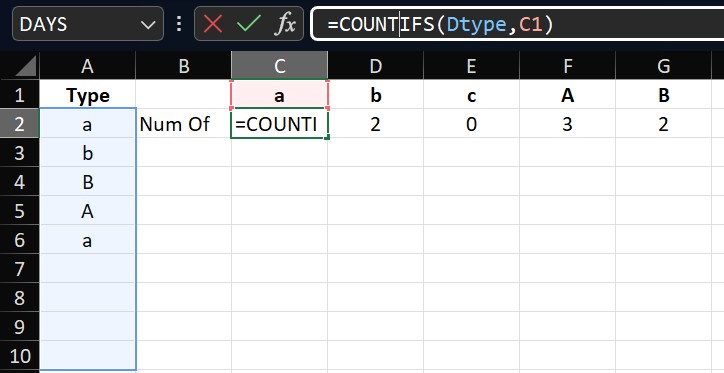Select column E header

pos(471,66)
